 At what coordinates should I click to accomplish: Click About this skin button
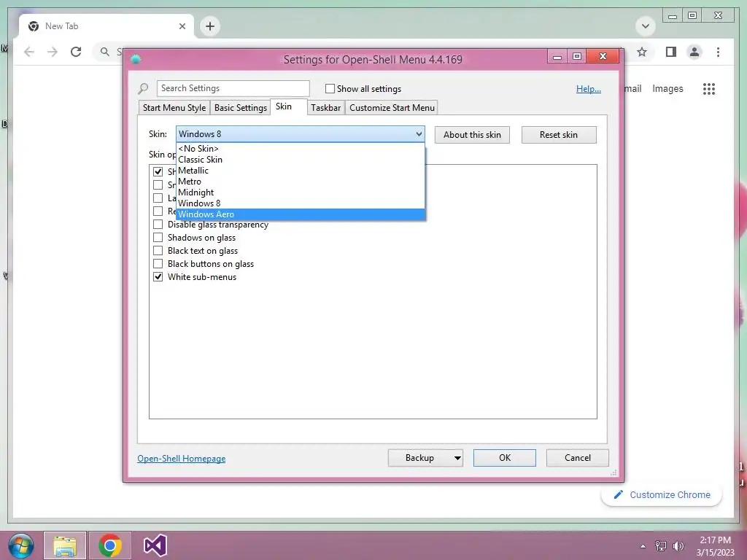click(472, 135)
